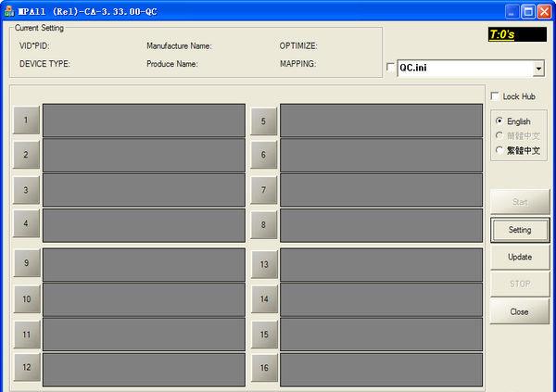
Task: Open the Setting dialog
Action: coord(520,230)
